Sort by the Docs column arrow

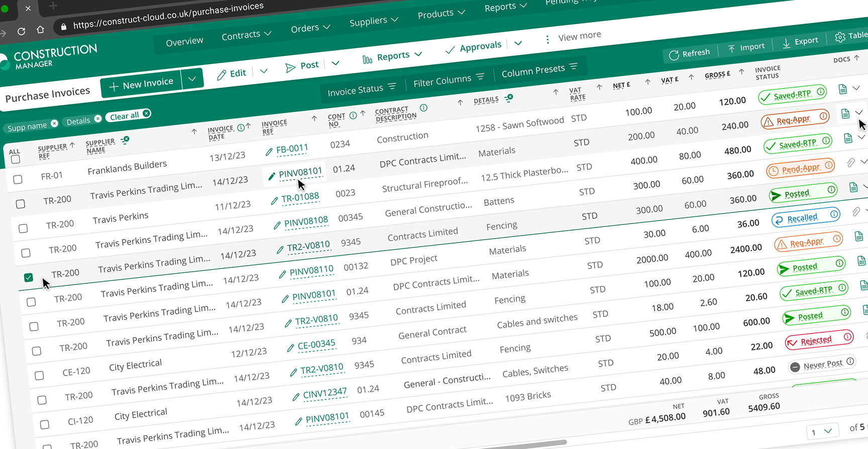[857, 58]
